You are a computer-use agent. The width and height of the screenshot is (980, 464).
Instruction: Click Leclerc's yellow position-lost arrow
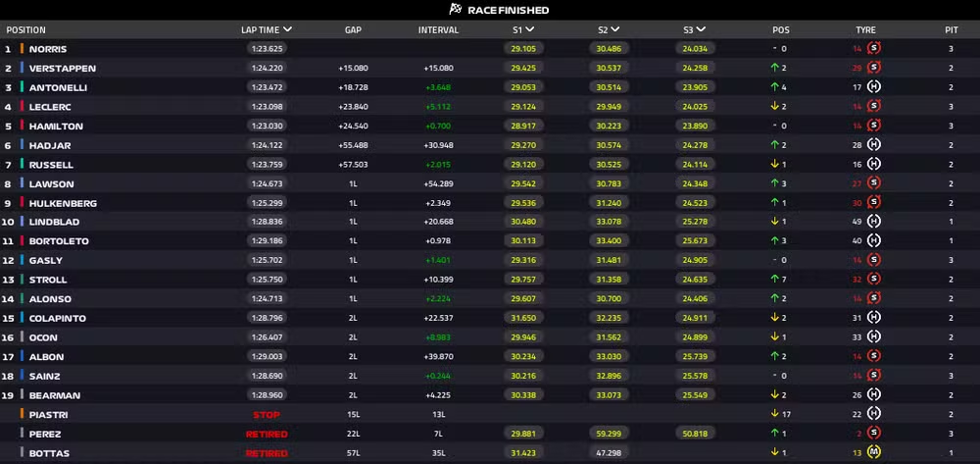pyautogui.click(x=774, y=106)
